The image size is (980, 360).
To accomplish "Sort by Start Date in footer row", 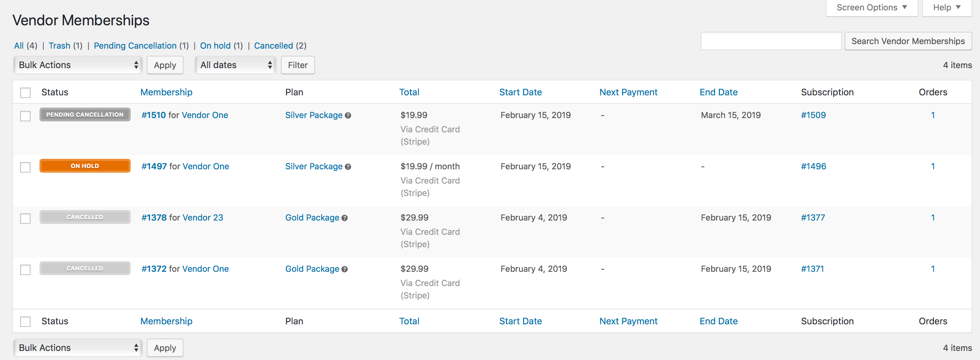I will pyautogui.click(x=521, y=321).
